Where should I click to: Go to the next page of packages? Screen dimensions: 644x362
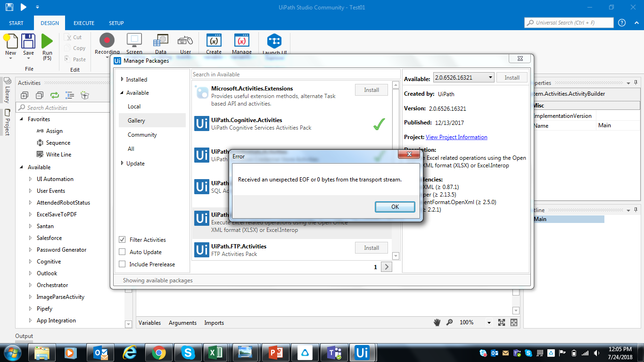coord(387,267)
